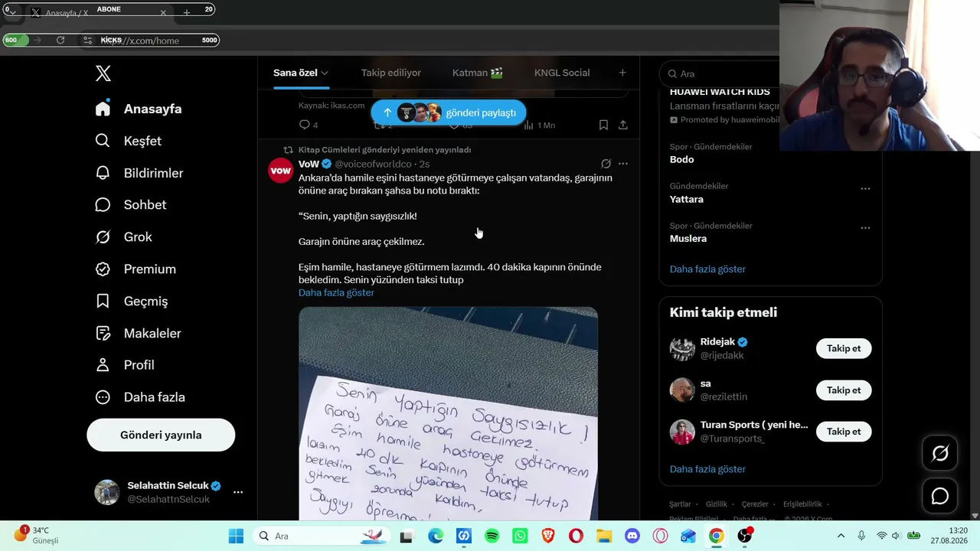Open Grok from the sidebar
The width and height of the screenshot is (980, 551).
pos(123,237)
